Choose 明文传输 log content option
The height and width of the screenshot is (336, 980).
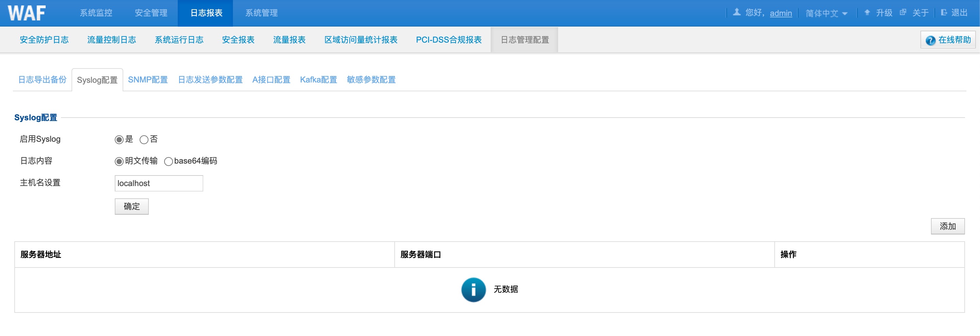[x=119, y=161]
